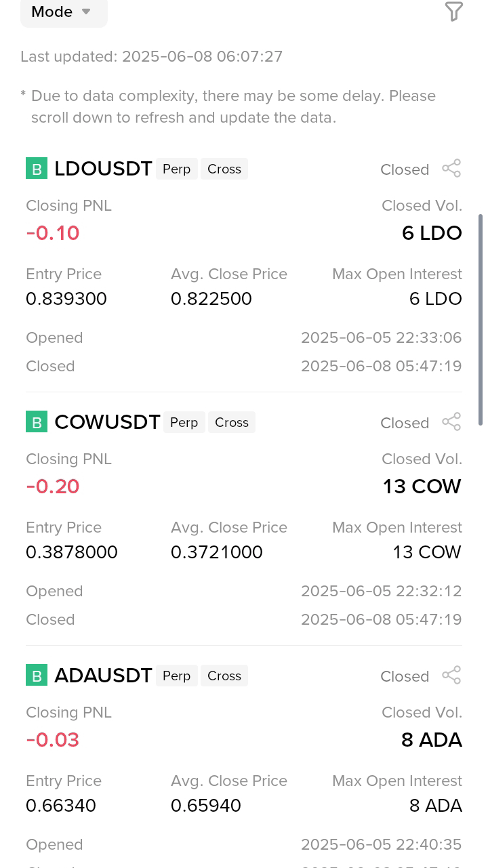Select the Perp tag on COWUSDT
488x868 pixels.
click(184, 422)
